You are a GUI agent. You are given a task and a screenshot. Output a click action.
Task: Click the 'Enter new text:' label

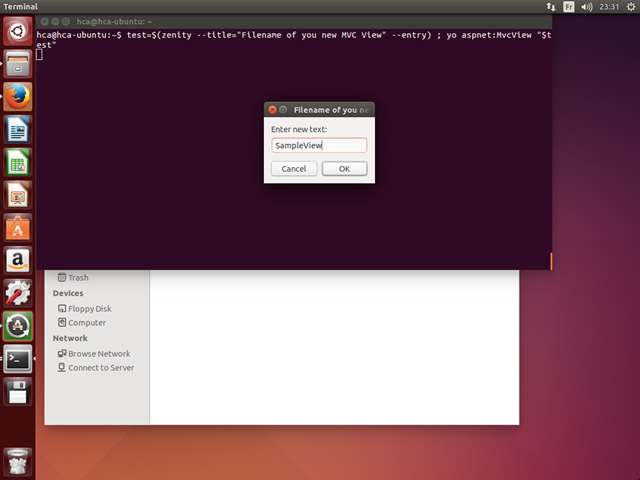299,129
